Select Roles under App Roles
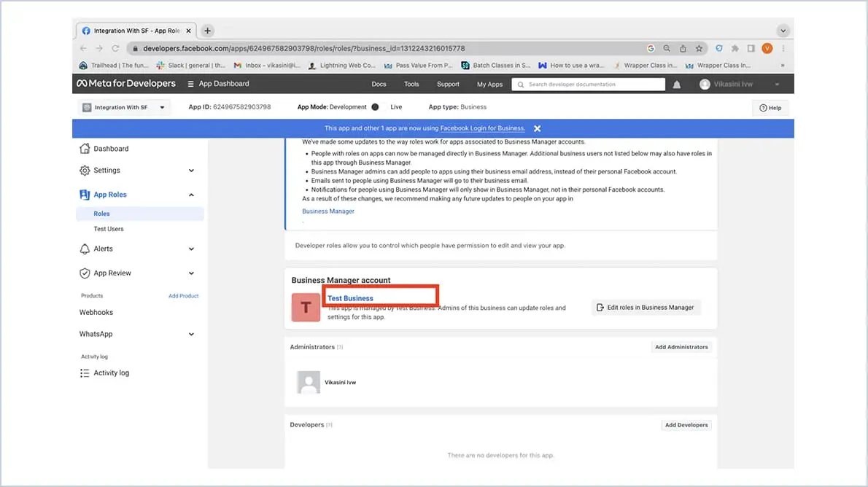This screenshot has width=868, height=487. tap(139, 214)
